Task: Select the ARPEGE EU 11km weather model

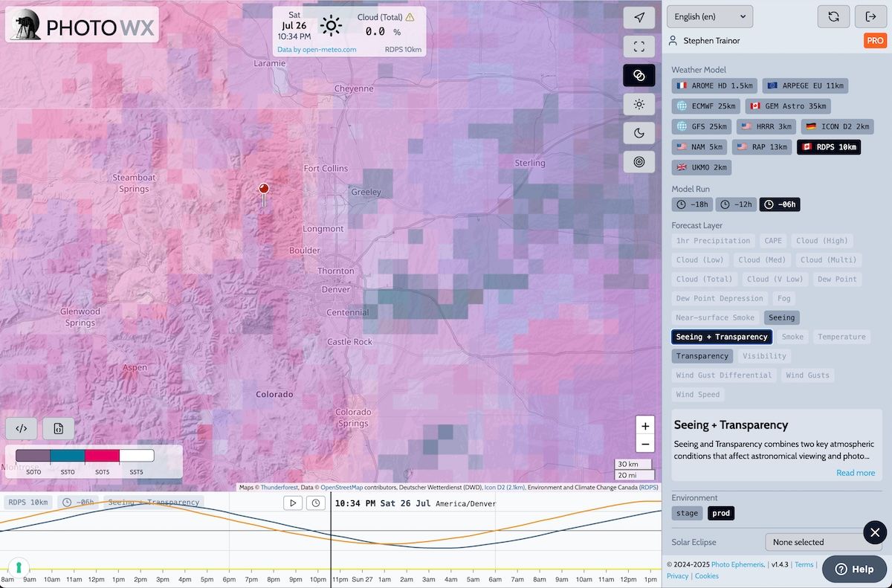Action: [x=805, y=85]
